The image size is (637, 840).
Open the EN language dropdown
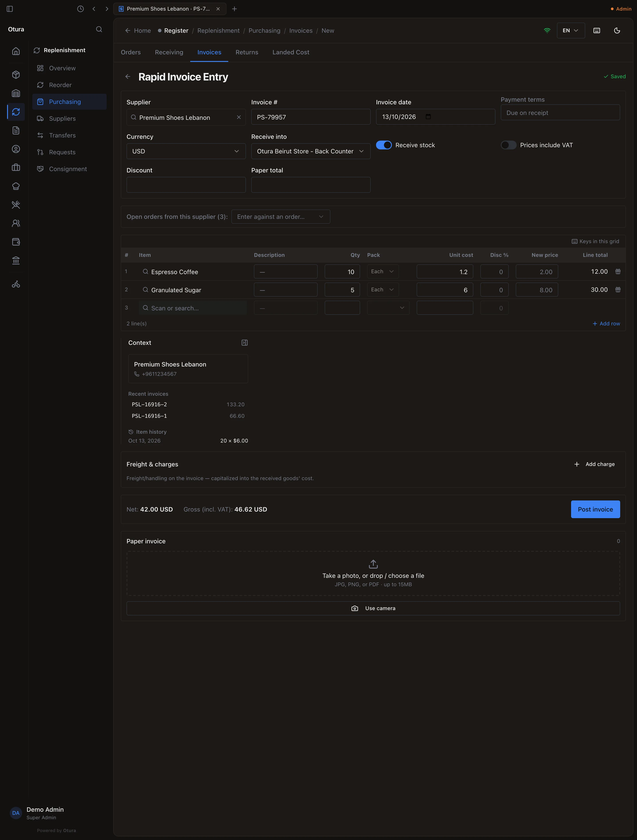(570, 30)
